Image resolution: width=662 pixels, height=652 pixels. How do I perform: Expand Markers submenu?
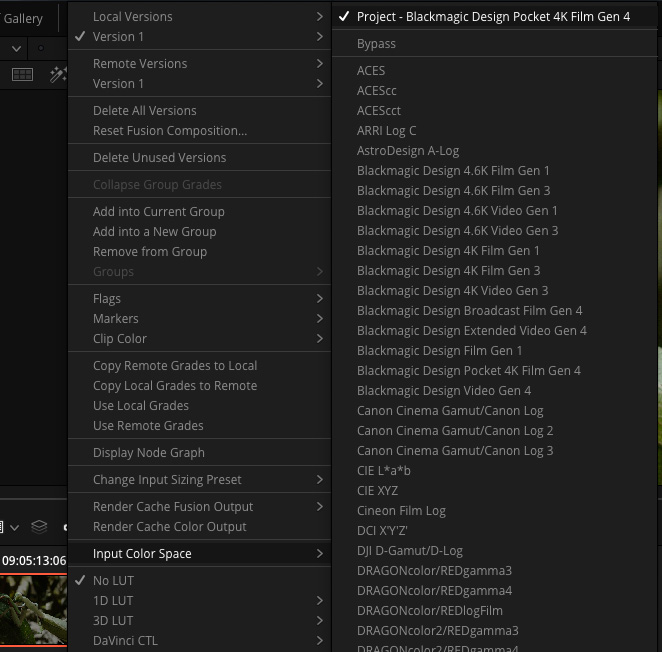tap(199, 318)
